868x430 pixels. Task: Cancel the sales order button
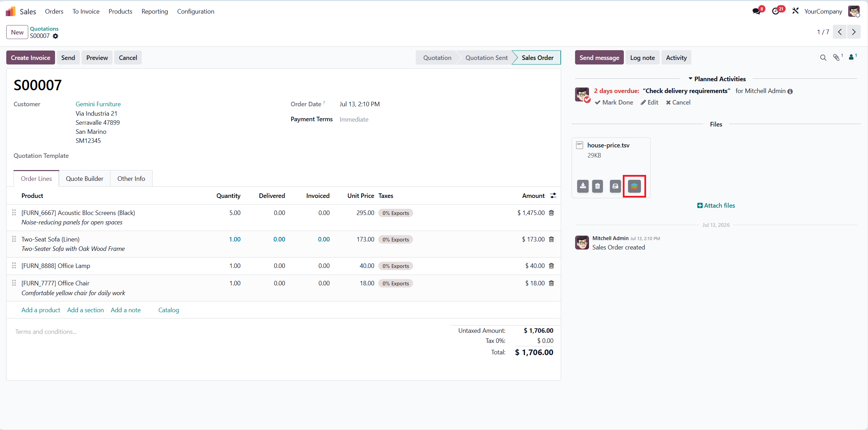128,58
